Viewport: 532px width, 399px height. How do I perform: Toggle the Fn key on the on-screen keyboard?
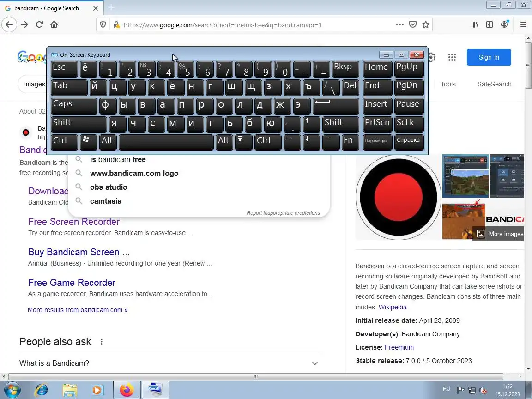point(350,141)
